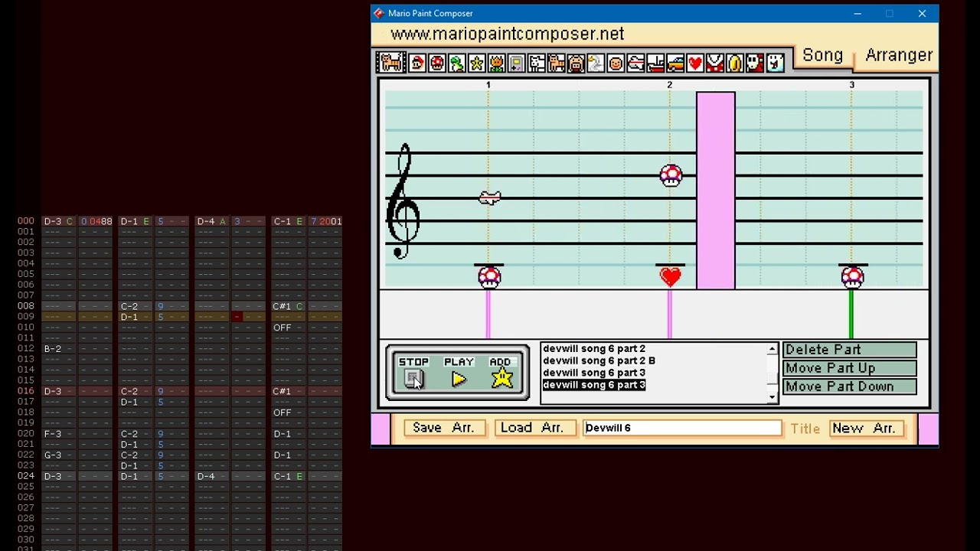The image size is (980, 551).
Task: Click tracker row number 000
Action: (x=26, y=221)
